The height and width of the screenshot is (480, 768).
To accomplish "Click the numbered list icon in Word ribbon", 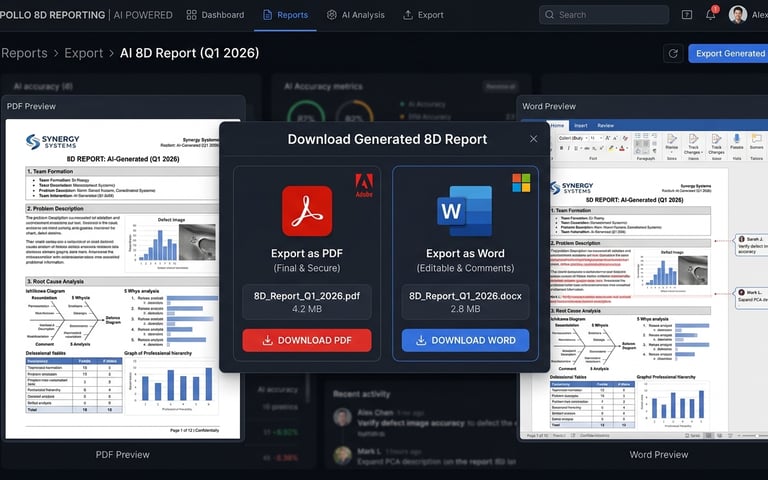I will 646,135.
